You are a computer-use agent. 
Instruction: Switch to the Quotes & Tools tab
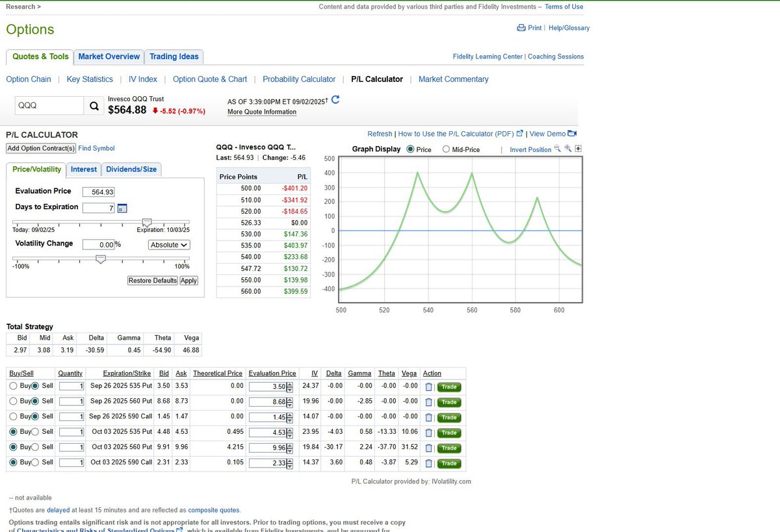(x=40, y=57)
